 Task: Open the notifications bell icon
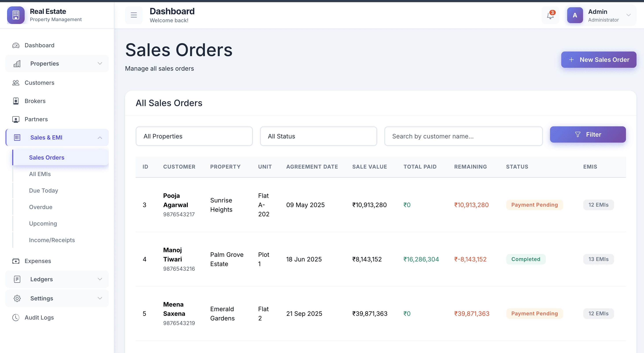550,15
